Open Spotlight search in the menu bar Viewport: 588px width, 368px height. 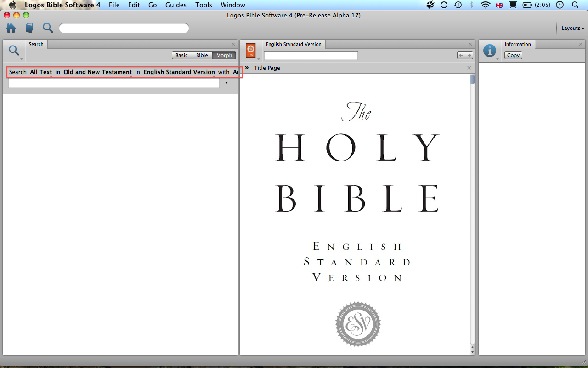point(575,5)
